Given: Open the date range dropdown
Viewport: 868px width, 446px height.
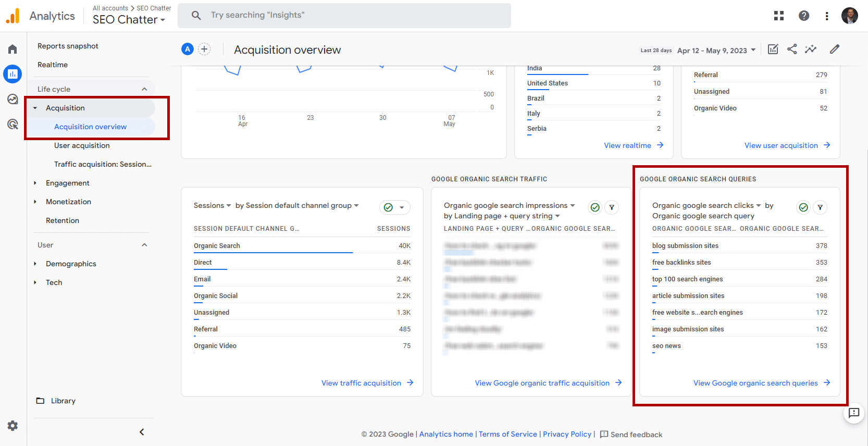Looking at the screenshot, I should click(x=716, y=51).
